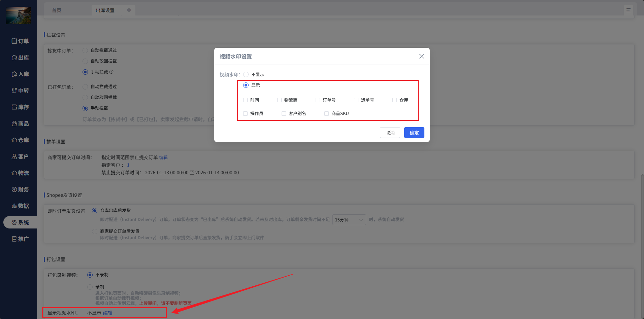The image size is (644, 319).
Task: Check the 物流商 watermark option
Action: [279, 100]
